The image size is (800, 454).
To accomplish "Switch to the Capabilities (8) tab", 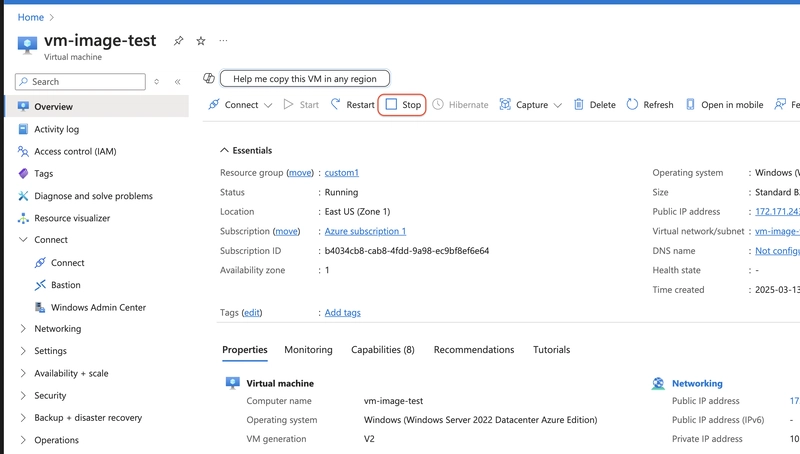I will [383, 350].
